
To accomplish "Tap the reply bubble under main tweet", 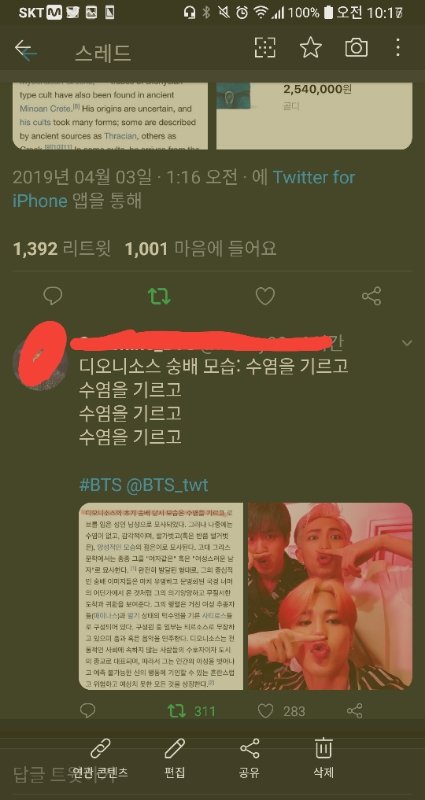I will tap(53, 296).
